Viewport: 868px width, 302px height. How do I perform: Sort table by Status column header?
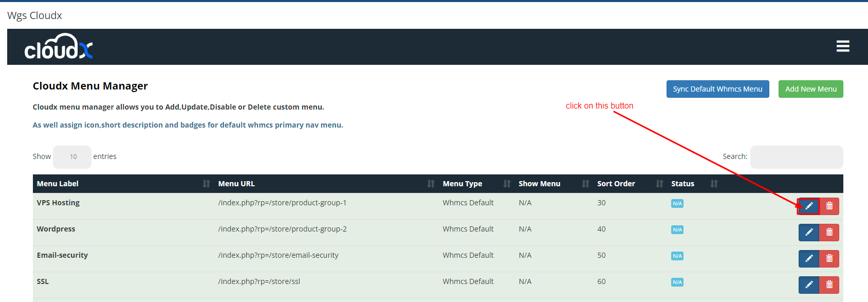[682, 184]
